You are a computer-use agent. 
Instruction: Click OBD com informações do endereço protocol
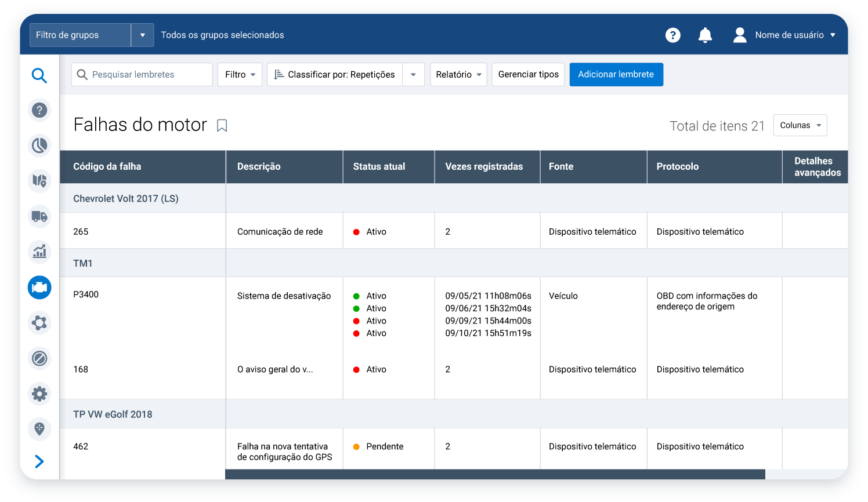(707, 301)
